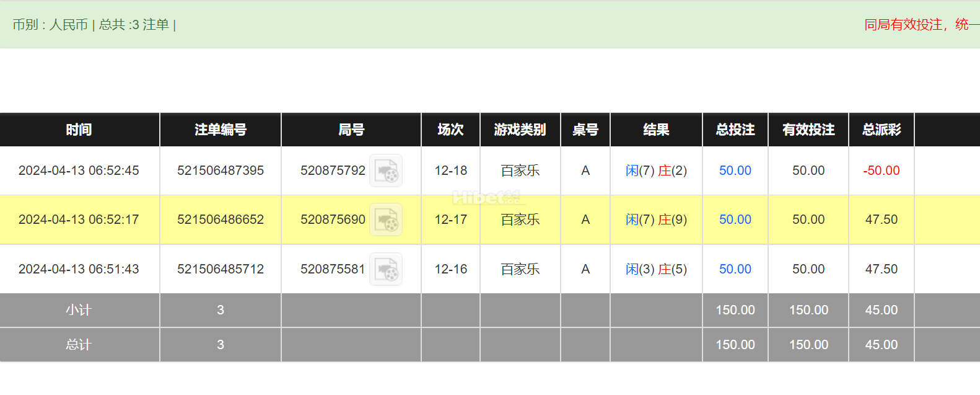
Task: Click the 场次 column header
Action: [x=450, y=130]
